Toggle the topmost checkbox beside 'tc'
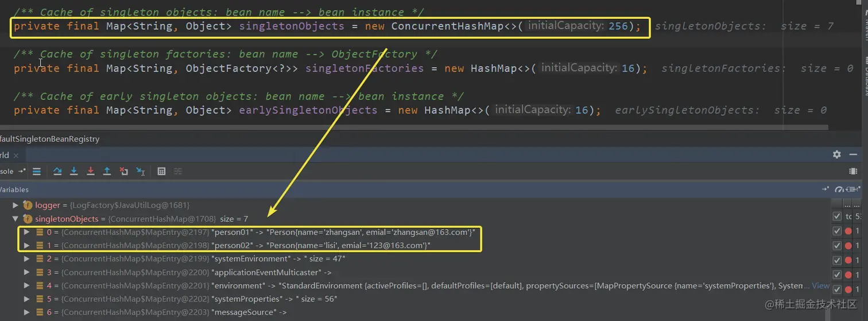The width and height of the screenshot is (868, 321). click(x=837, y=216)
